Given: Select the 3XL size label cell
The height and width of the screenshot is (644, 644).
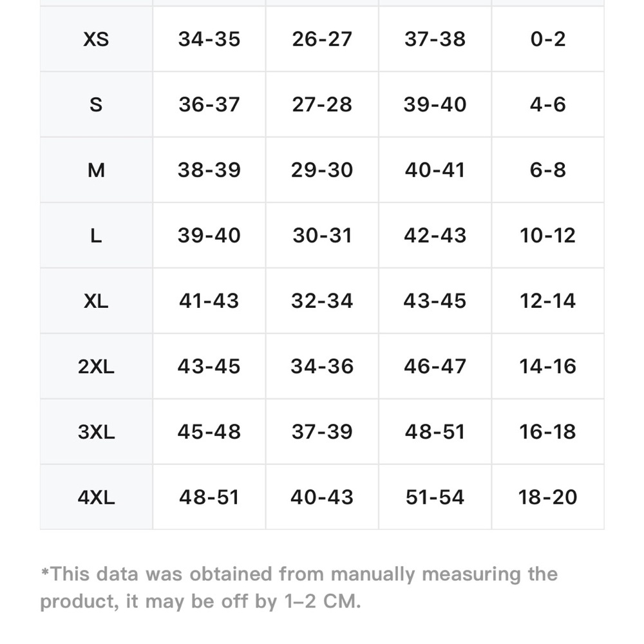Looking at the screenshot, I should [x=96, y=431].
